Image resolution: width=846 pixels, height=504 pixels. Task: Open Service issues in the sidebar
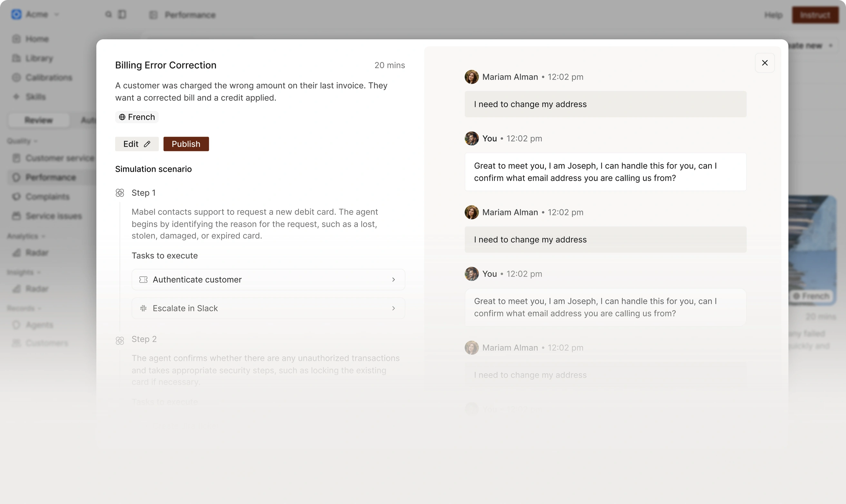(x=53, y=216)
